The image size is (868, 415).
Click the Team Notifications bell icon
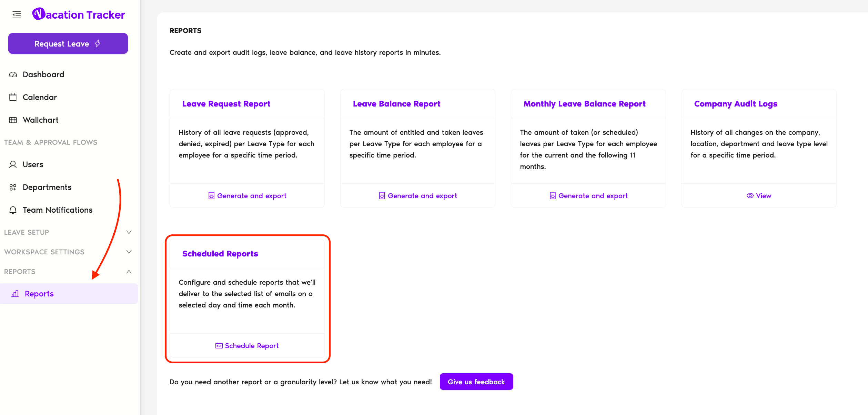coord(13,210)
